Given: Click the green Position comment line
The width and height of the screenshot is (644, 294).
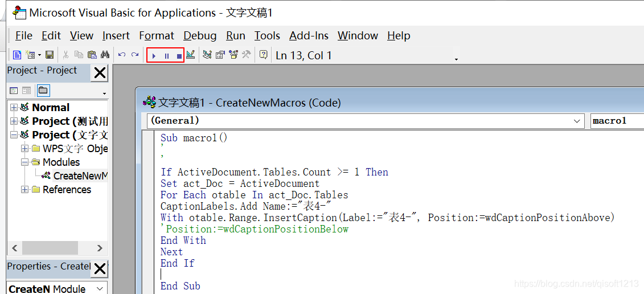Looking at the screenshot, I should (x=254, y=229).
